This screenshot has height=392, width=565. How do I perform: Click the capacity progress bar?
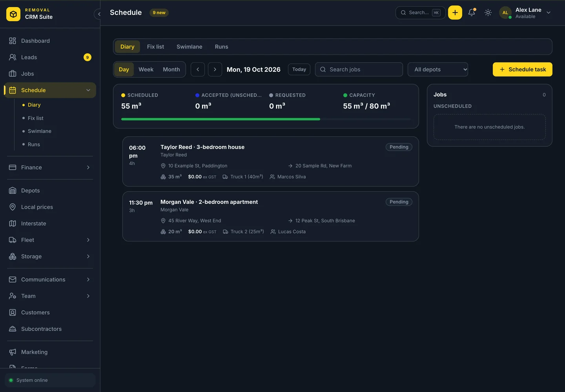(266, 119)
